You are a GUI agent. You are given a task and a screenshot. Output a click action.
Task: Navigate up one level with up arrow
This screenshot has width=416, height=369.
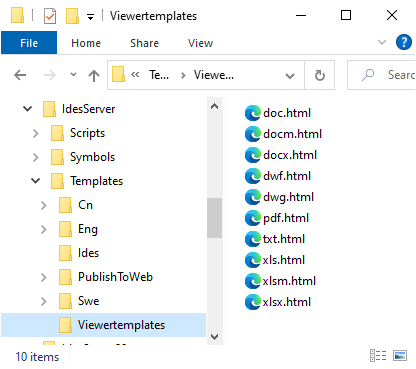94,75
